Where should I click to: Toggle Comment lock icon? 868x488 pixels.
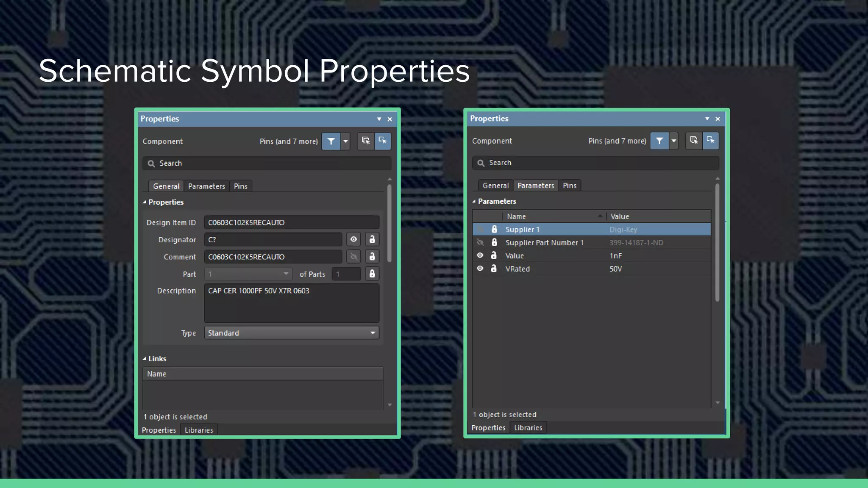(372, 257)
